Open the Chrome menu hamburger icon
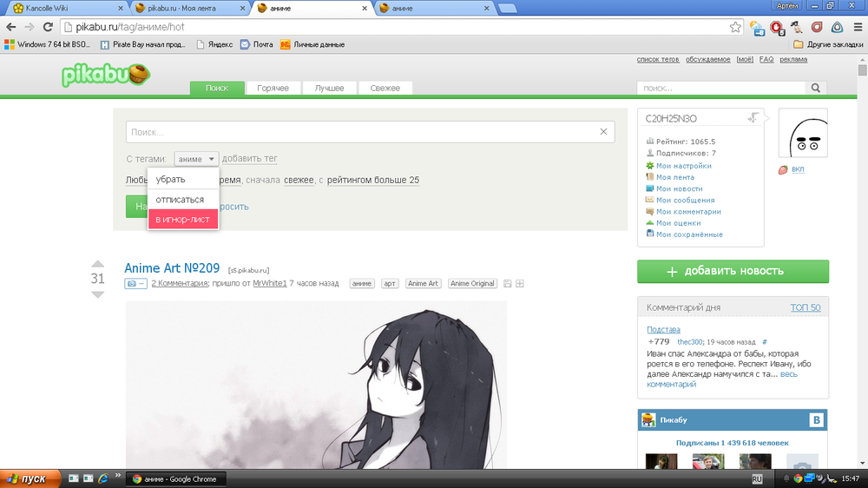Viewport: 868px width, 488px height. point(858,27)
